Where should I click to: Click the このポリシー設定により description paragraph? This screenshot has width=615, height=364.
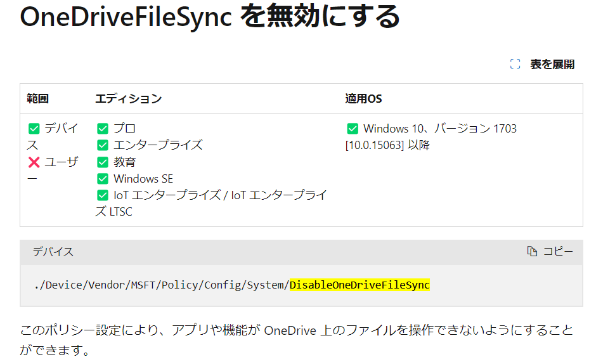tap(297, 340)
